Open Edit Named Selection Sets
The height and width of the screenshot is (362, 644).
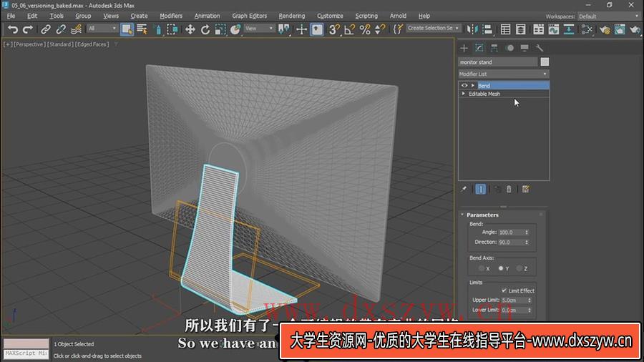tap(398, 29)
